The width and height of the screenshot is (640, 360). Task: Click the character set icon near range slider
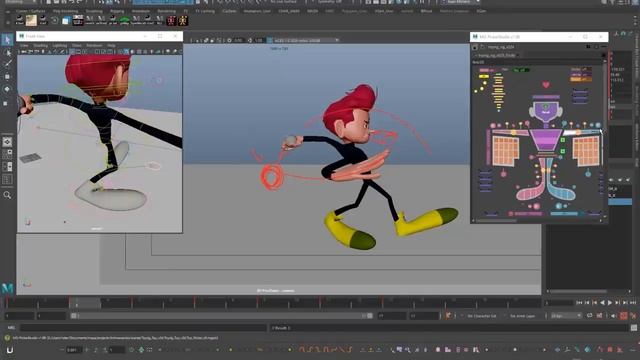pos(449,316)
